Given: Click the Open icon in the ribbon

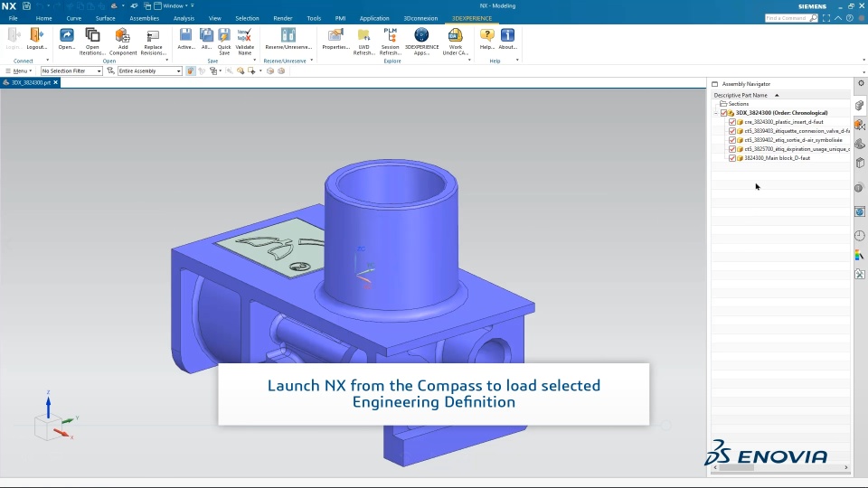Looking at the screenshot, I should pyautogui.click(x=66, y=35).
